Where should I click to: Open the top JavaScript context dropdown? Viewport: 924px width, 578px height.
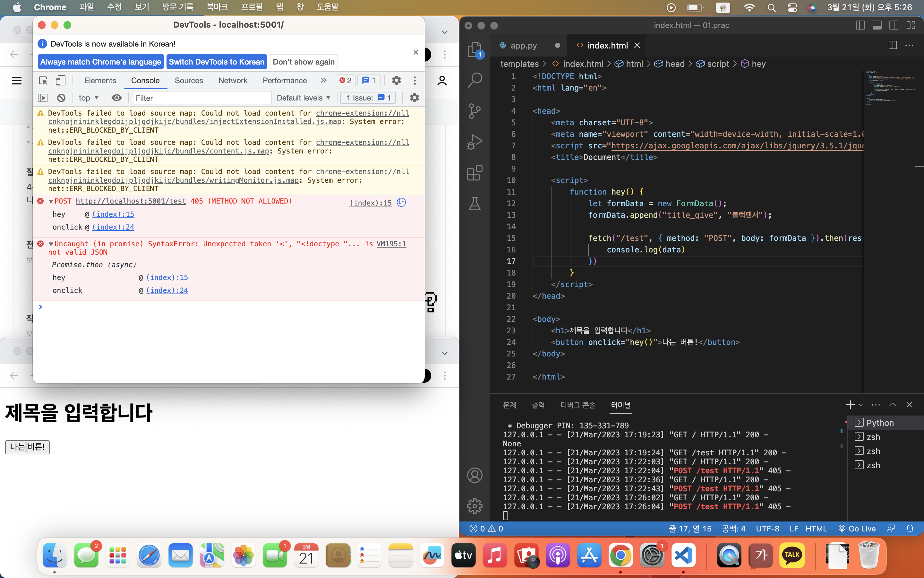(x=89, y=98)
